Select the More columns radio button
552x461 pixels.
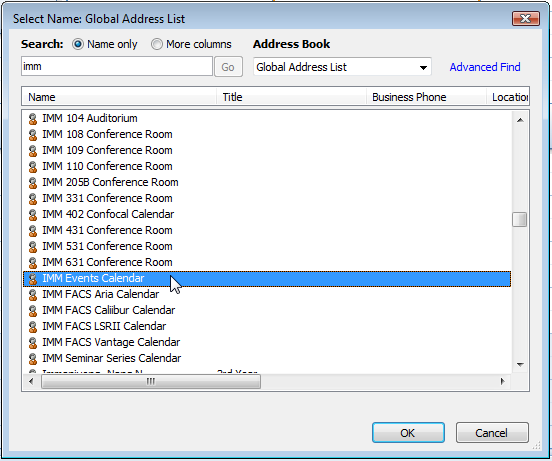[157, 44]
